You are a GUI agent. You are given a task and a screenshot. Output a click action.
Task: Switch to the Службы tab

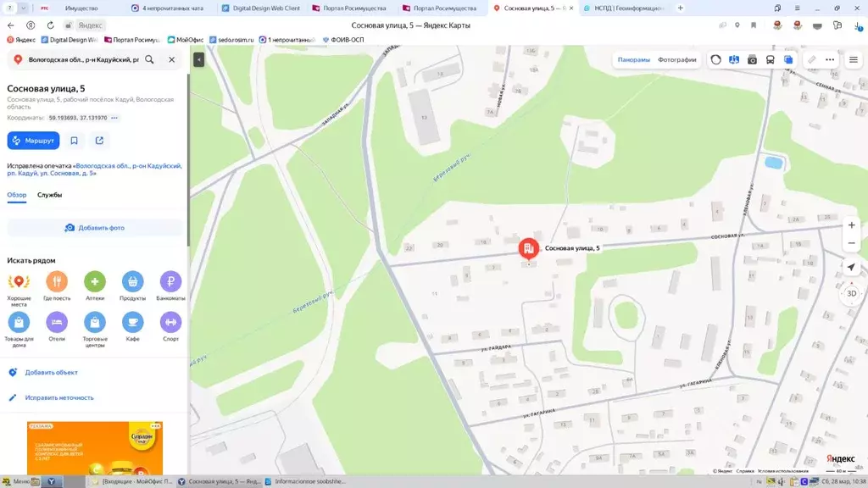pos(49,195)
